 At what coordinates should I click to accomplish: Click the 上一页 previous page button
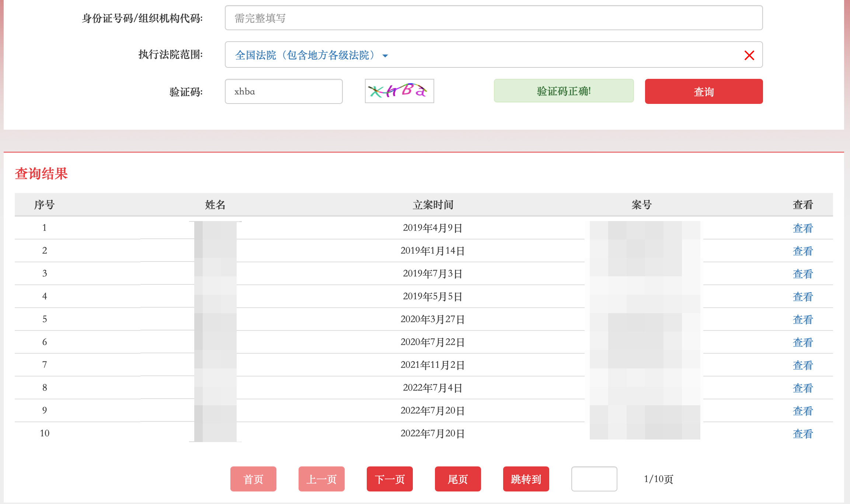pyautogui.click(x=321, y=479)
